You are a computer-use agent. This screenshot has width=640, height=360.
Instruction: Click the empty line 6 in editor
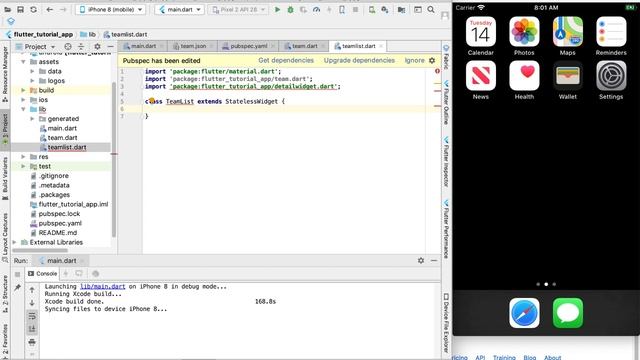coord(292,109)
